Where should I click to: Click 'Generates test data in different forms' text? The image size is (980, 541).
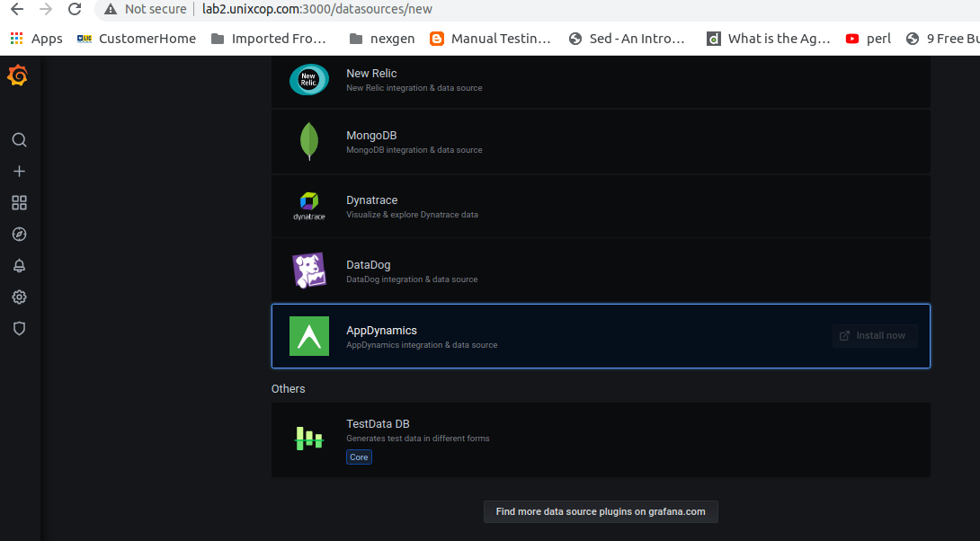(x=417, y=439)
